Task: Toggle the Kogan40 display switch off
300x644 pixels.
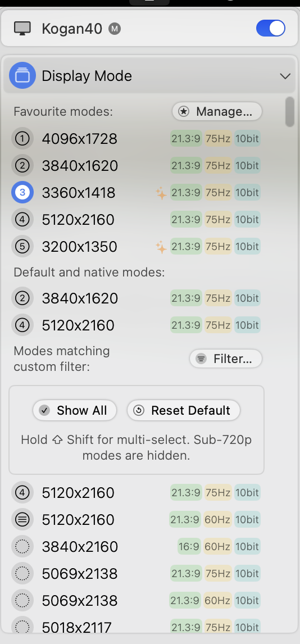Action: tap(270, 28)
